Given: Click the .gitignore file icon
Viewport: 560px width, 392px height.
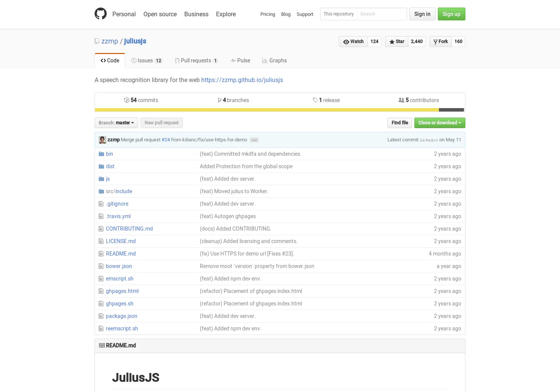Looking at the screenshot, I should pos(101,204).
